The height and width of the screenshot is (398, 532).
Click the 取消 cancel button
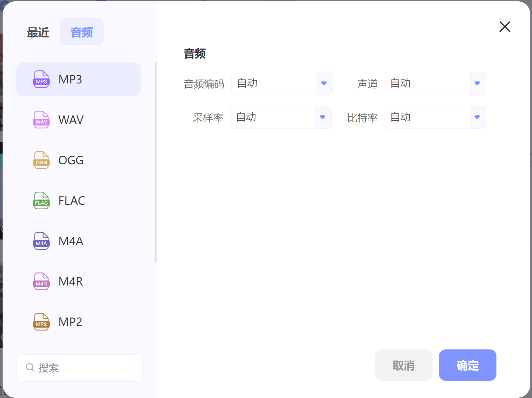(404, 365)
